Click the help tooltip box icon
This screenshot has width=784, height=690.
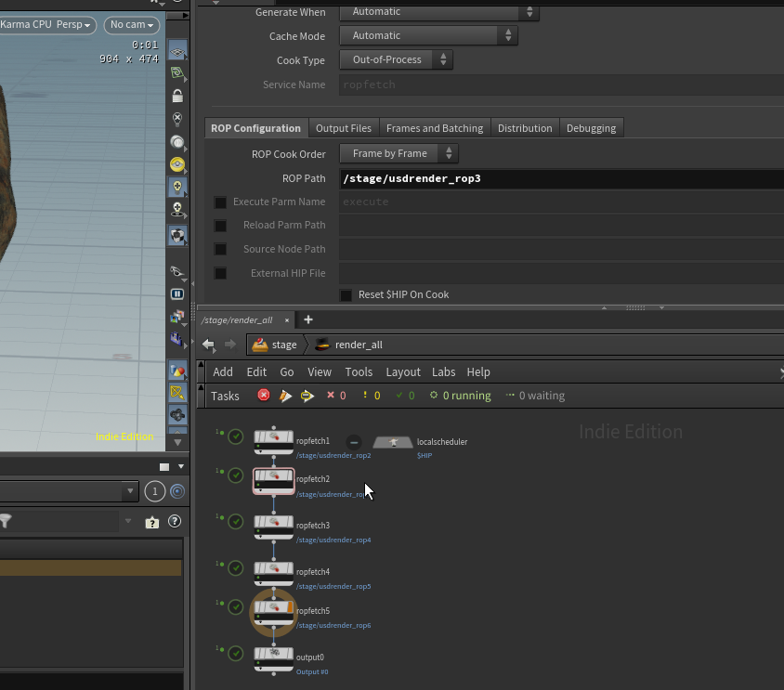(x=152, y=523)
